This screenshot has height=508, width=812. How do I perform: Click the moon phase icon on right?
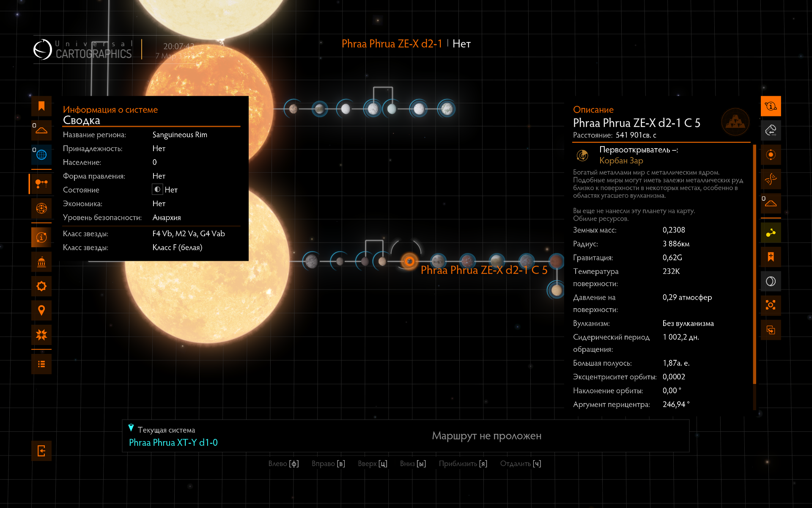771,281
